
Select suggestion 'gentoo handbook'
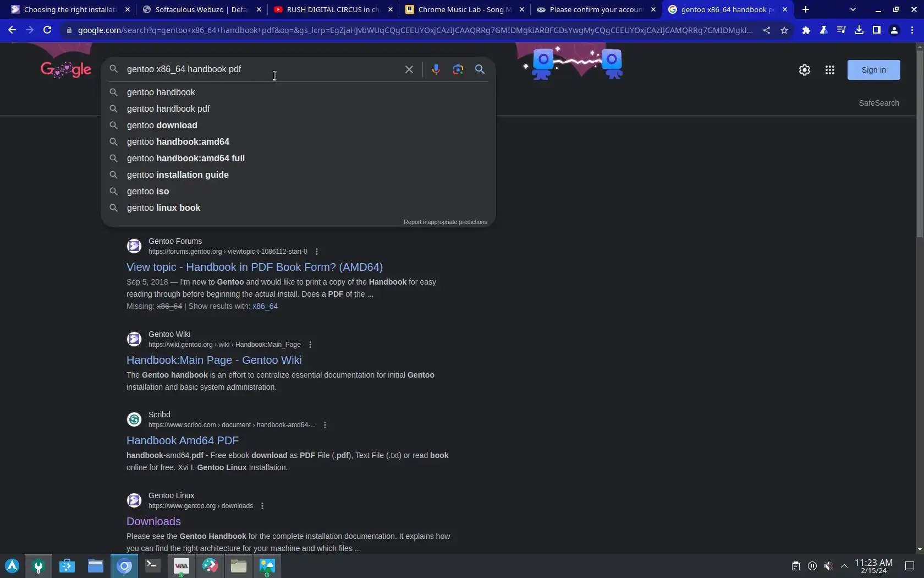click(298, 92)
